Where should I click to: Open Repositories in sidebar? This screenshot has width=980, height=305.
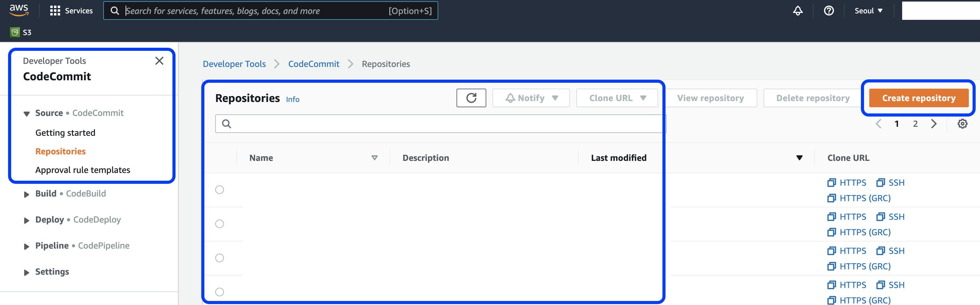point(60,151)
